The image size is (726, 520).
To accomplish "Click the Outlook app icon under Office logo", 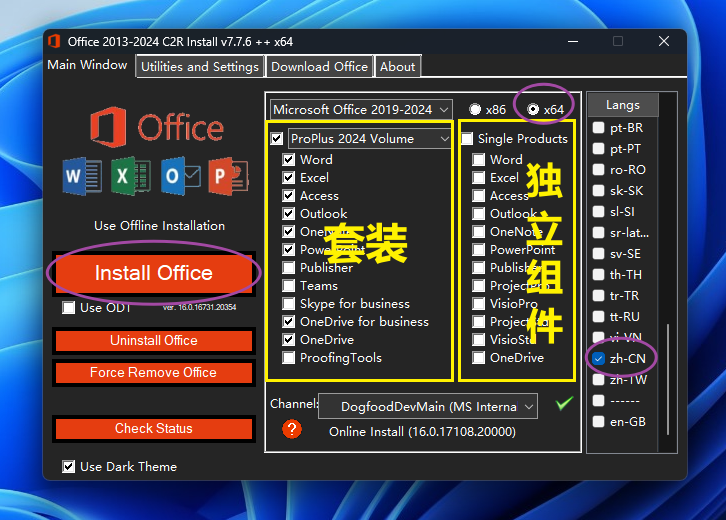I will (x=181, y=176).
